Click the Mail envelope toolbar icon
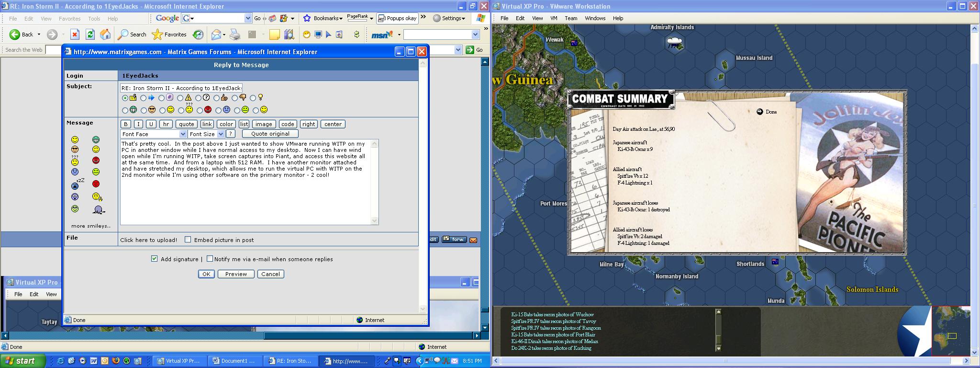This screenshot has width=980, height=368. (216, 34)
